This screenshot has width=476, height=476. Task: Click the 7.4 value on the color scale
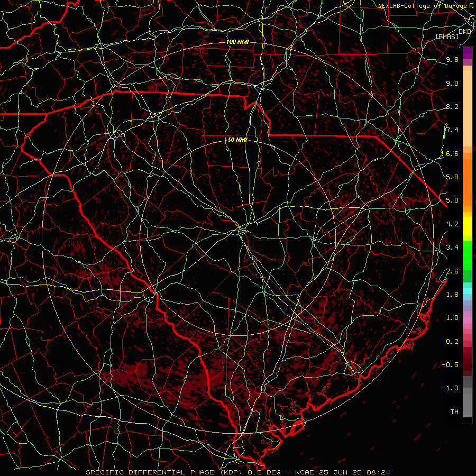click(452, 130)
